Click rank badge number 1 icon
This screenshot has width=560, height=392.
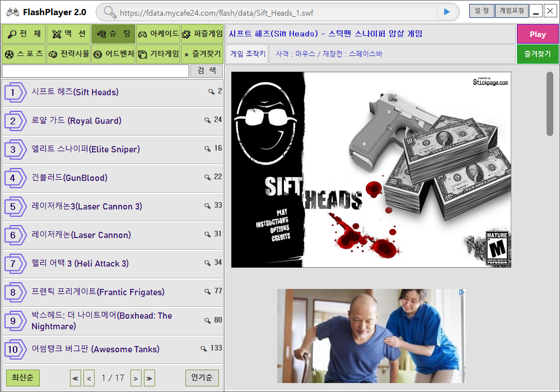tap(15, 92)
